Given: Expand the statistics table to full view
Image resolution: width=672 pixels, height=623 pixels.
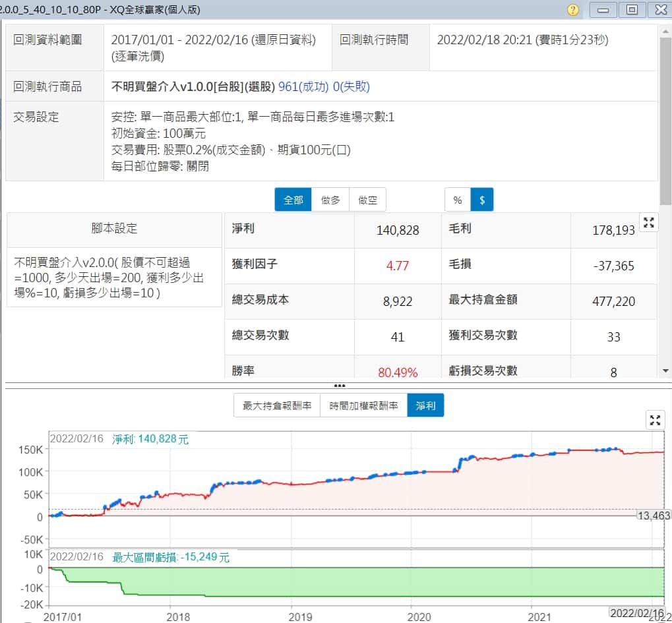Looking at the screenshot, I should [649, 223].
